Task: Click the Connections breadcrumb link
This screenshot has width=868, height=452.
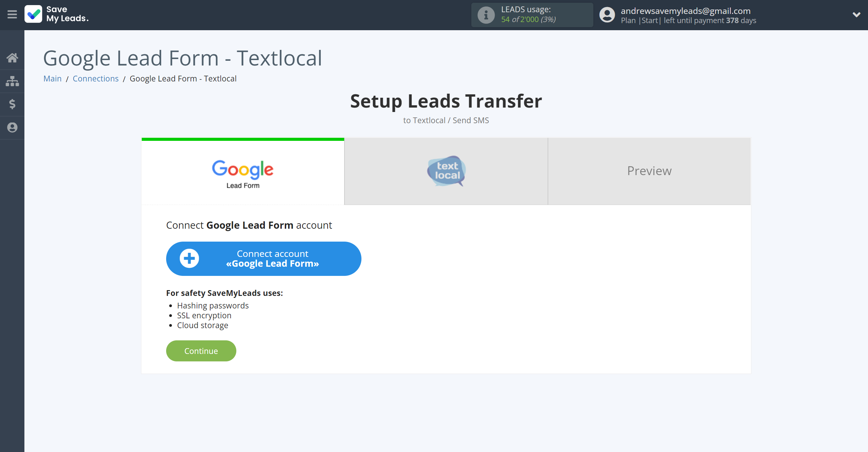Action: [x=95, y=78]
